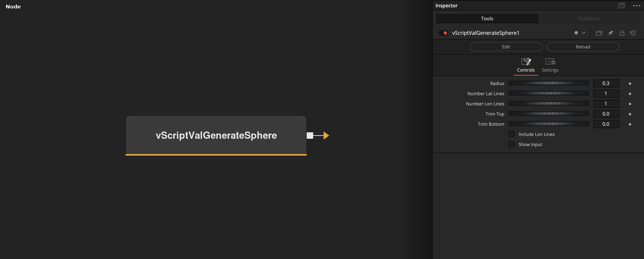Open the Settings tab
The width and height of the screenshot is (644, 259).
[550, 66]
